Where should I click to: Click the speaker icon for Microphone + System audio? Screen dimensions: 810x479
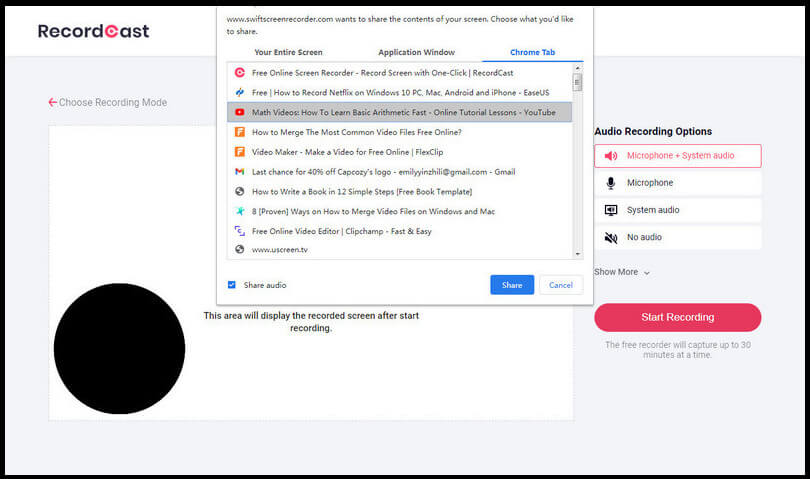[611, 156]
